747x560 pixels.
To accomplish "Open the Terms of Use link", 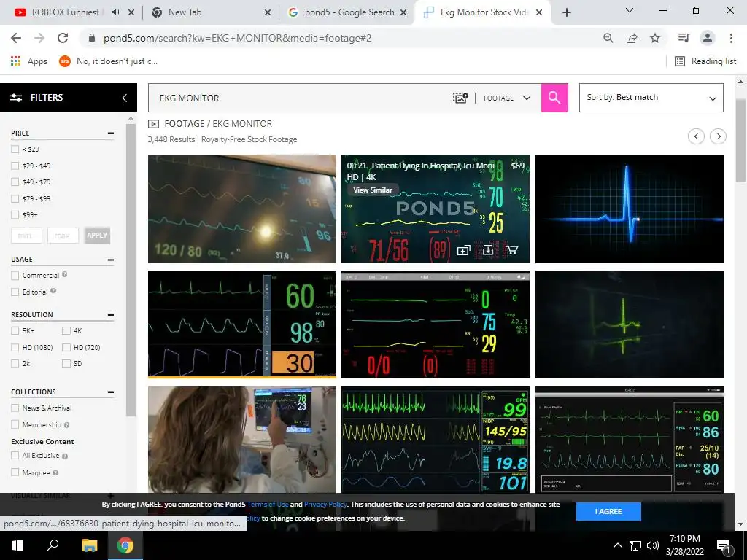I will (x=268, y=505).
